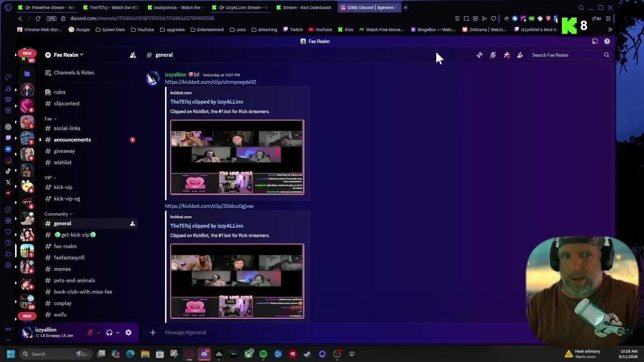Image resolution: width=644 pixels, height=362 pixels.
Task: Open microphone input options arrow
Action: coord(98,332)
